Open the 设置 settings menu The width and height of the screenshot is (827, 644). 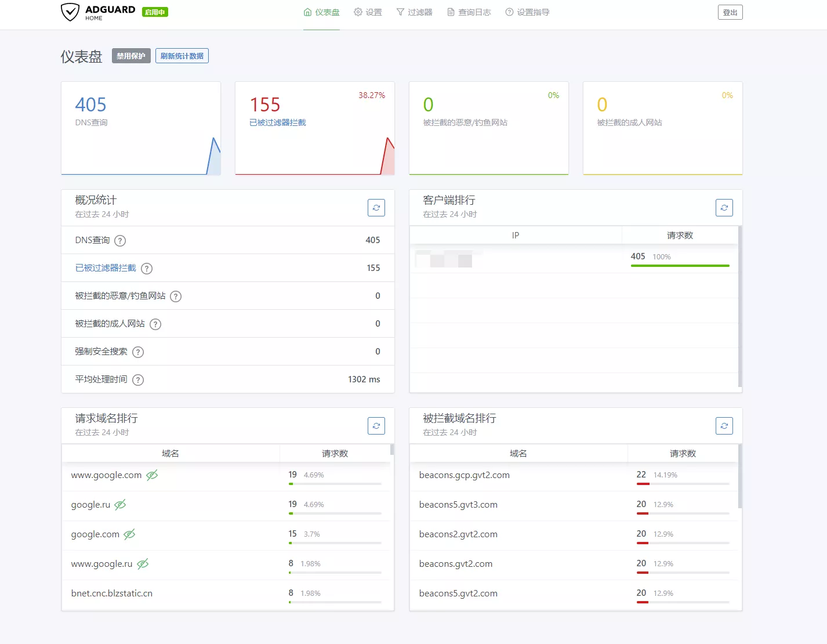pyautogui.click(x=368, y=12)
